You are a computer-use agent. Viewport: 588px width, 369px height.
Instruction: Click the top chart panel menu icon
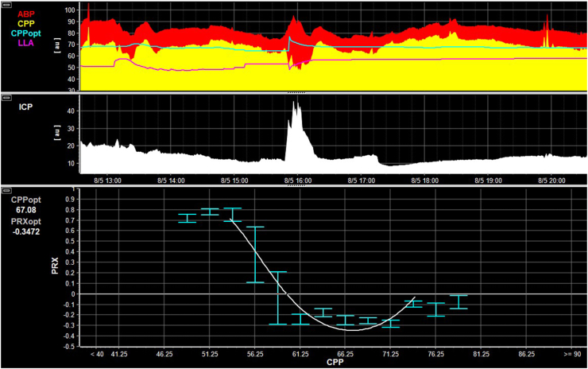7,6
